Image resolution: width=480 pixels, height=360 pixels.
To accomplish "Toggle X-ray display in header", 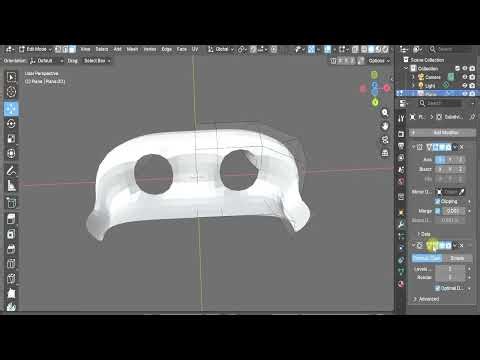I will pos(355,49).
